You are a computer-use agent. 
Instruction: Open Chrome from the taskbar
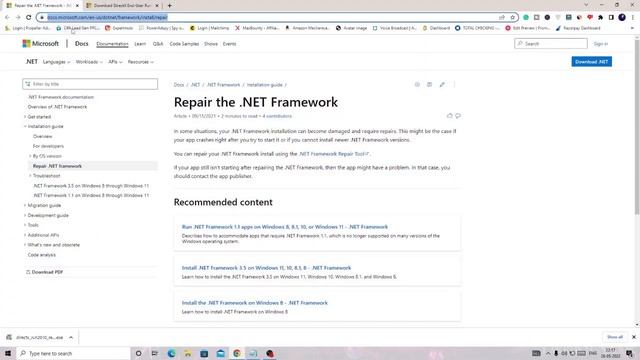click(x=237, y=353)
